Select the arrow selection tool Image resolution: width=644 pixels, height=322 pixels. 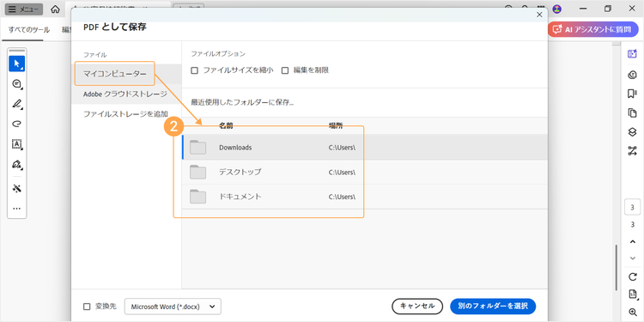click(x=17, y=64)
